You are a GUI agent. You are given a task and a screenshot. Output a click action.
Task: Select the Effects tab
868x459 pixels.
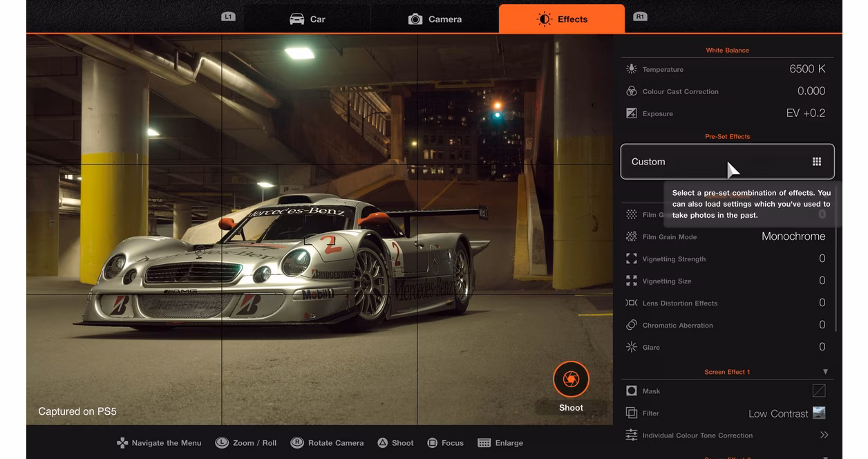(x=561, y=19)
